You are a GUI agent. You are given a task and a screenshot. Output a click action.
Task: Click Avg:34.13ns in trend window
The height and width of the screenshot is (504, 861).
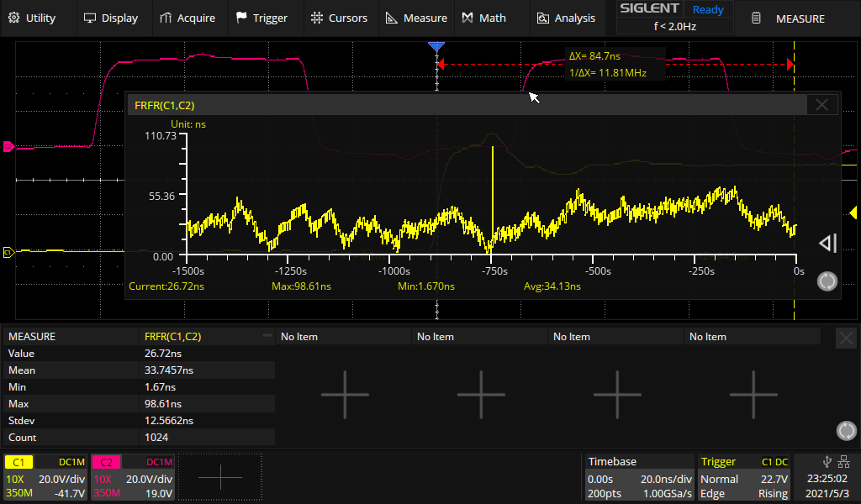552,286
